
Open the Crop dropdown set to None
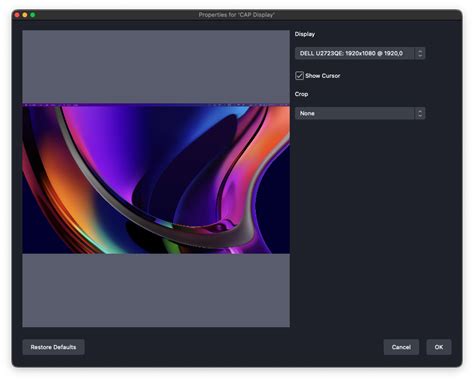[x=360, y=113]
